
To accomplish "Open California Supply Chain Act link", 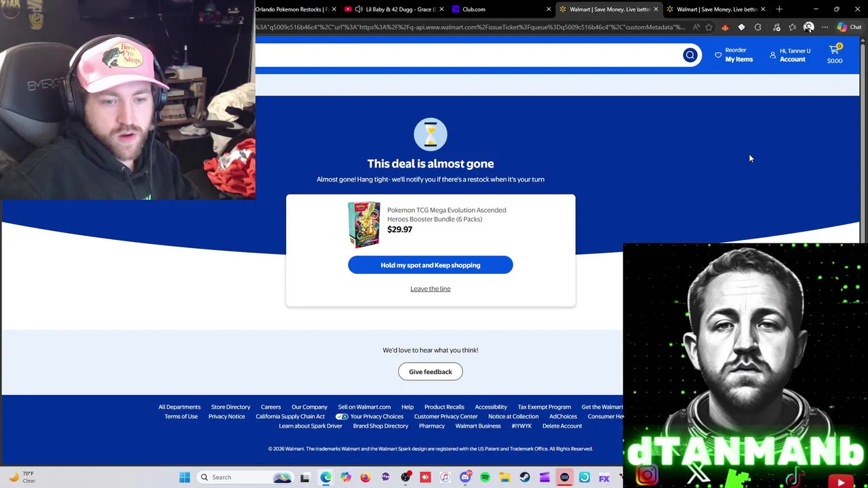I will pos(290,417).
